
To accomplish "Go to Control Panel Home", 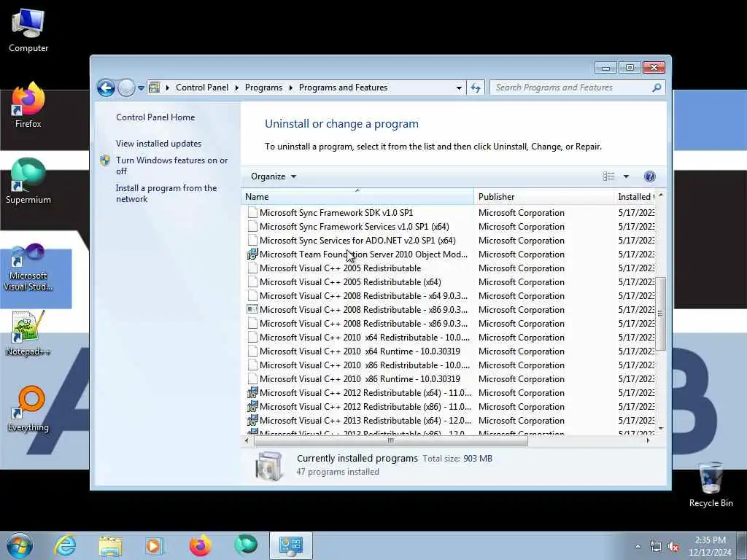I will [x=155, y=117].
